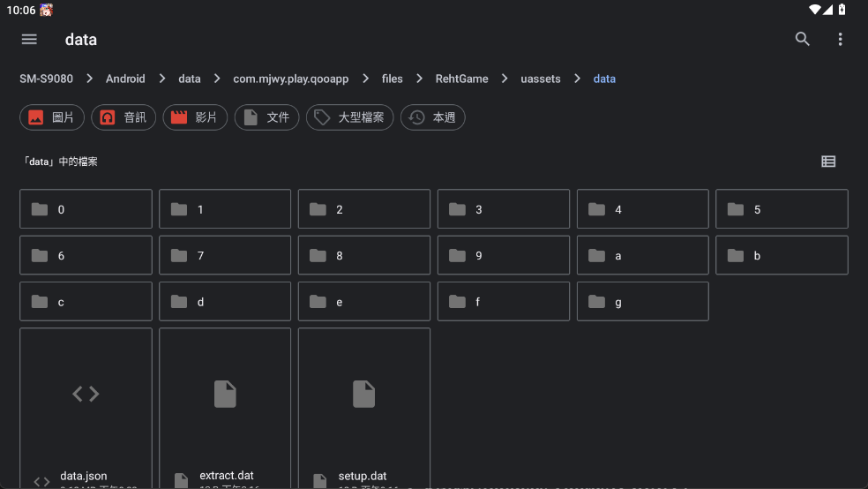The image size is (868, 489).
Task: Filter by 大型檔案 large files chip
Action: tap(350, 117)
